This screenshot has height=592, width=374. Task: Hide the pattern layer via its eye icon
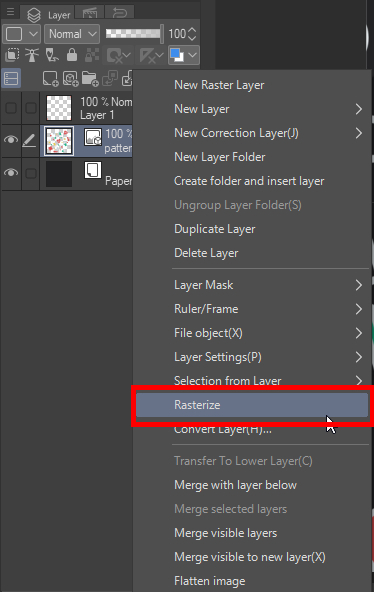11,140
